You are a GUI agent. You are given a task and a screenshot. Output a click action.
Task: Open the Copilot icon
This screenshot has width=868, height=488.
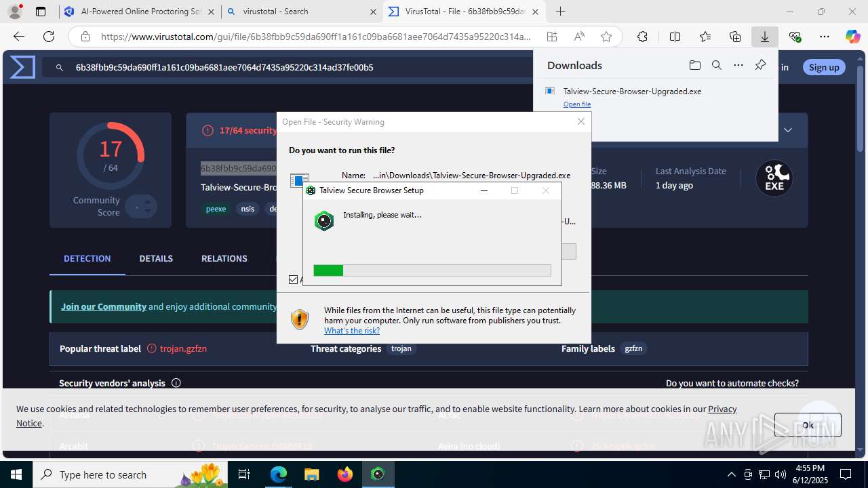[x=853, y=37]
